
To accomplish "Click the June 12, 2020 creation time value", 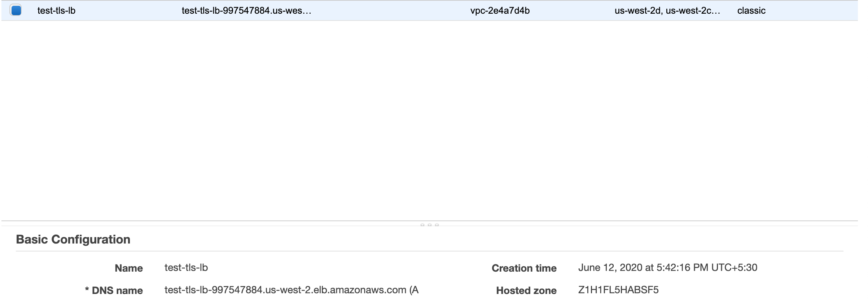I will [x=667, y=268].
